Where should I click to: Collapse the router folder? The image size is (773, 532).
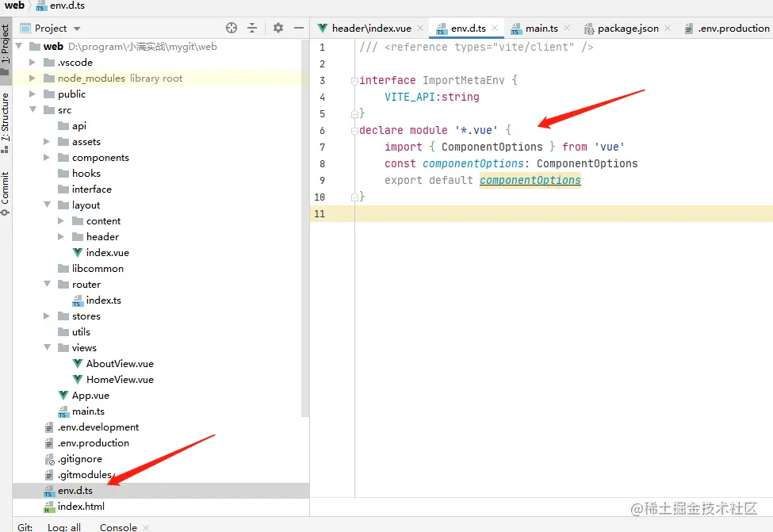coord(47,284)
